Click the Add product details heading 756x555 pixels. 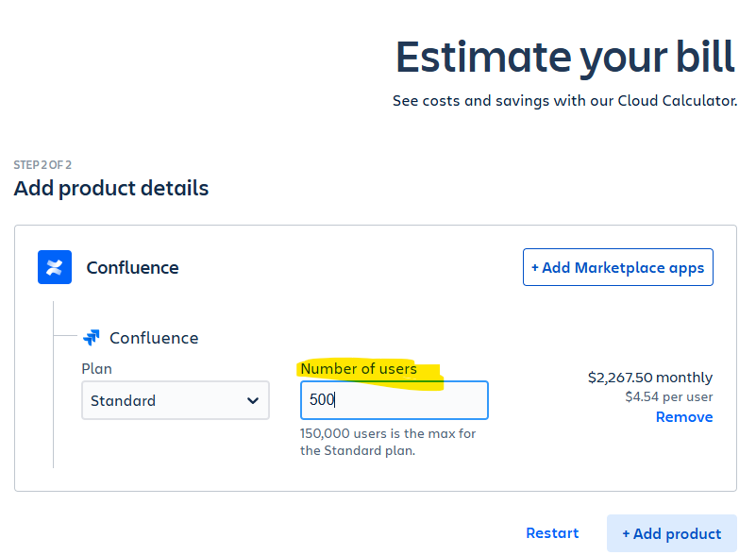pyautogui.click(x=111, y=188)
